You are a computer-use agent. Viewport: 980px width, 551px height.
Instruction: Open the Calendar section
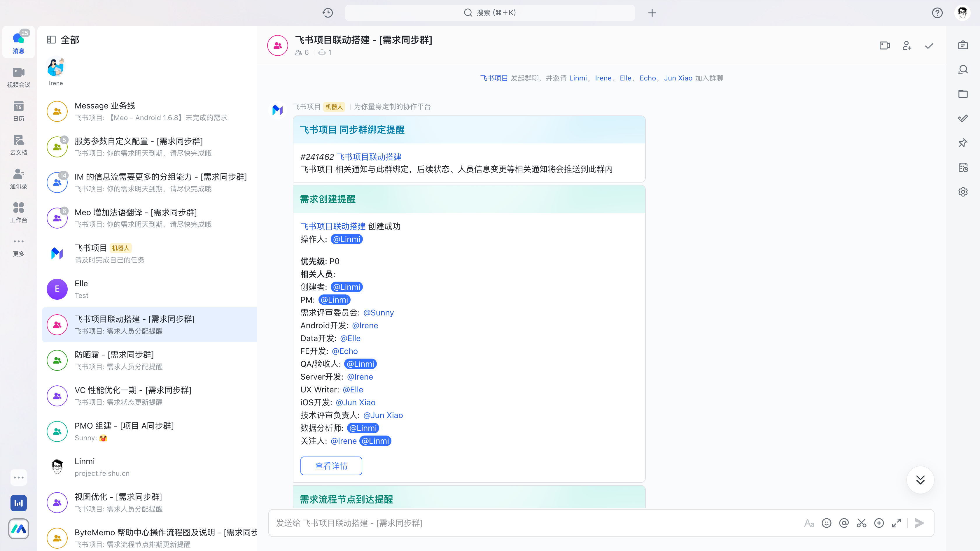[x=18, y=111]
